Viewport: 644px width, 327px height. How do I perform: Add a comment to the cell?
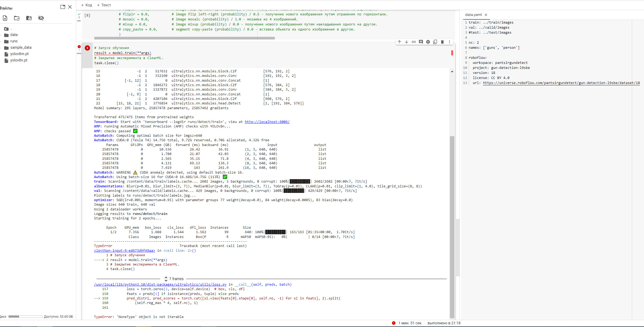click(421, 42)
